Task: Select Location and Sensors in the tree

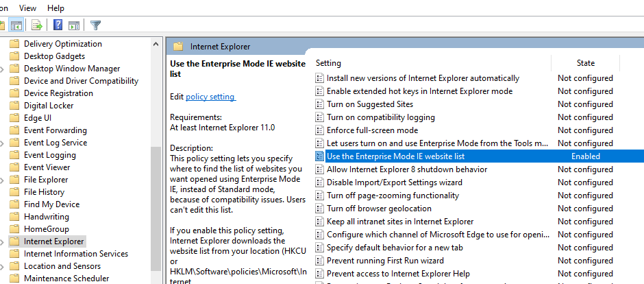Action: 62,266
